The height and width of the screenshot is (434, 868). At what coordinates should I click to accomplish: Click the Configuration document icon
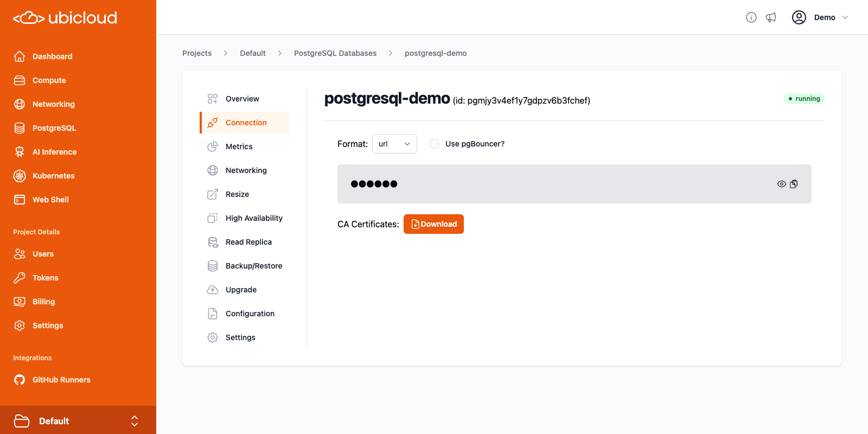[213, 314]
